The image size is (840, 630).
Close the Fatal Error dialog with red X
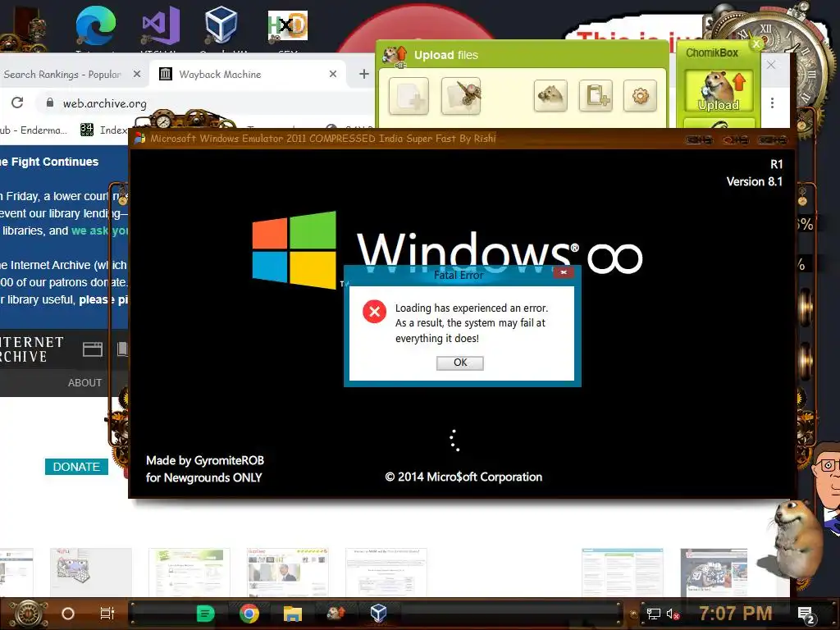[x=564, y=272]
